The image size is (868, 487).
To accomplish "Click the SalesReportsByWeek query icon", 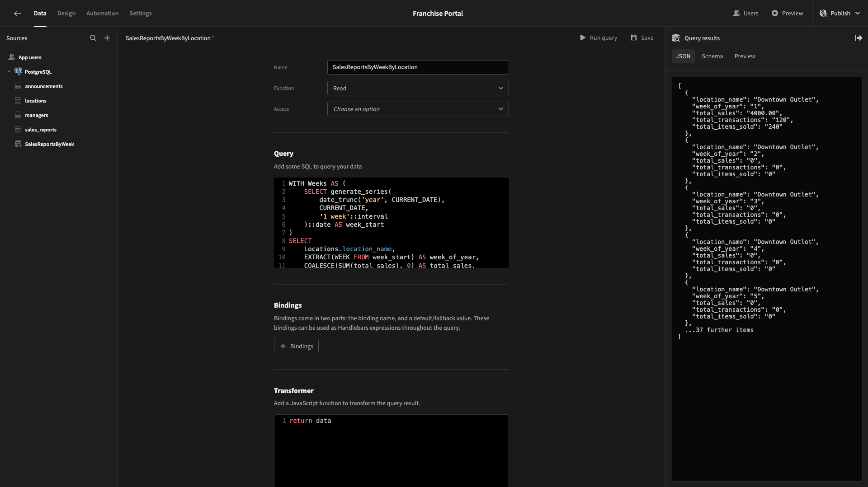I will (x=18, y=144).
